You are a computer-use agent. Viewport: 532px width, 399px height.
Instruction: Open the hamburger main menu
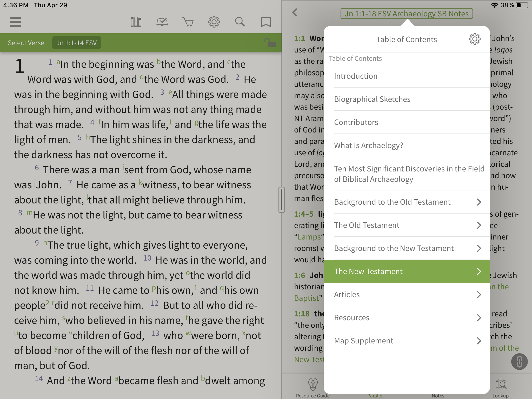[16, 22]
